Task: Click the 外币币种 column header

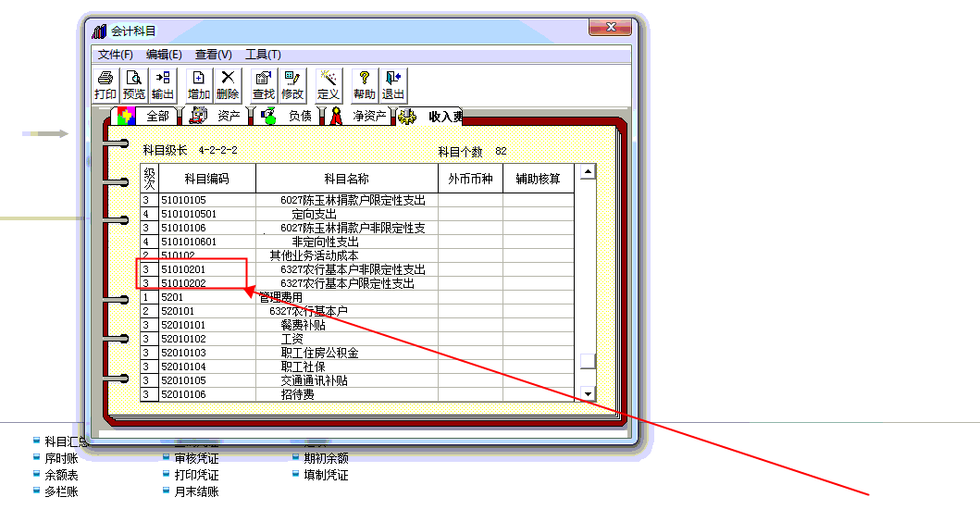Action: coord(470,179)
